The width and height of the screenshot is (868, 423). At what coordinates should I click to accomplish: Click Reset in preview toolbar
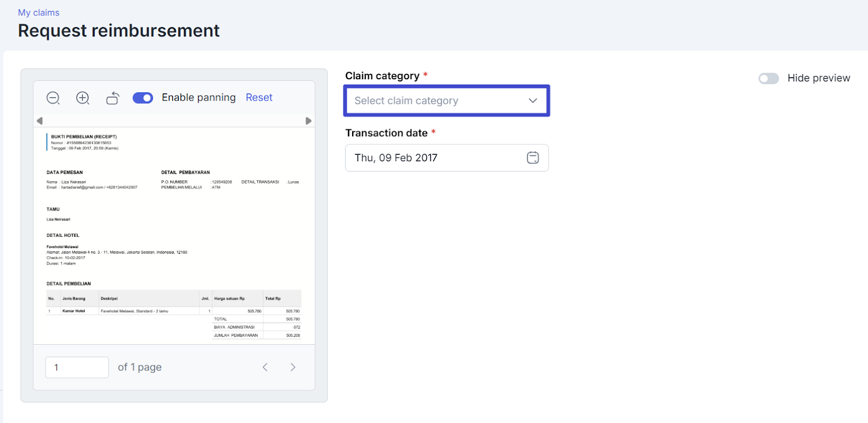tap(259, 98)
